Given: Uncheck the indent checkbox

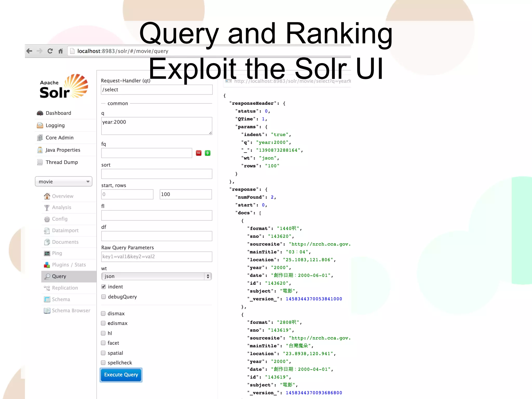Looking at the screenshot, I should point(103,287).
